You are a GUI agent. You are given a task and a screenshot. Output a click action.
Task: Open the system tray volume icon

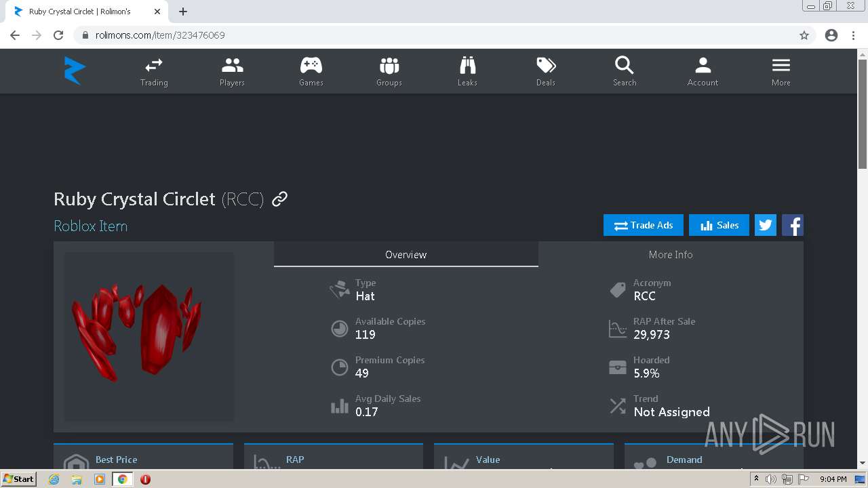coord(771,479)
